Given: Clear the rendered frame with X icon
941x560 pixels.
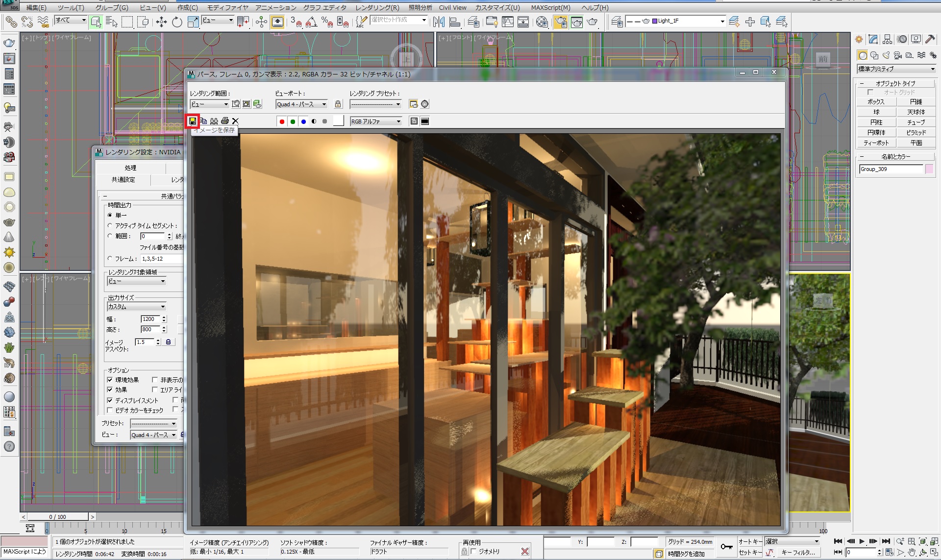Looking at the screenshot, I should coord(235,121).
